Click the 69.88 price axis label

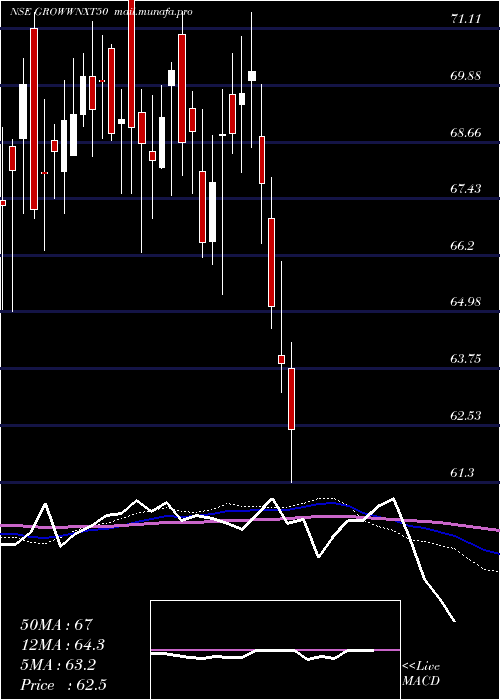pos(467,75)
